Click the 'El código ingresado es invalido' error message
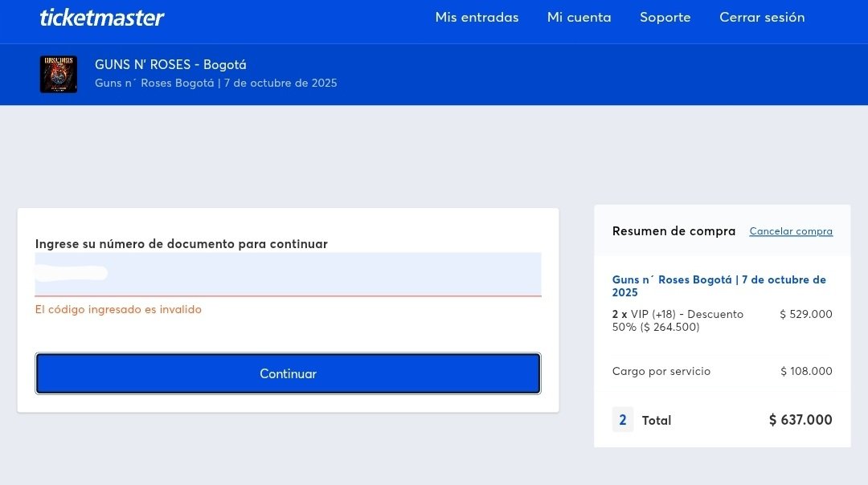Screen dimensions: 868x485 (x=118, y=310)
